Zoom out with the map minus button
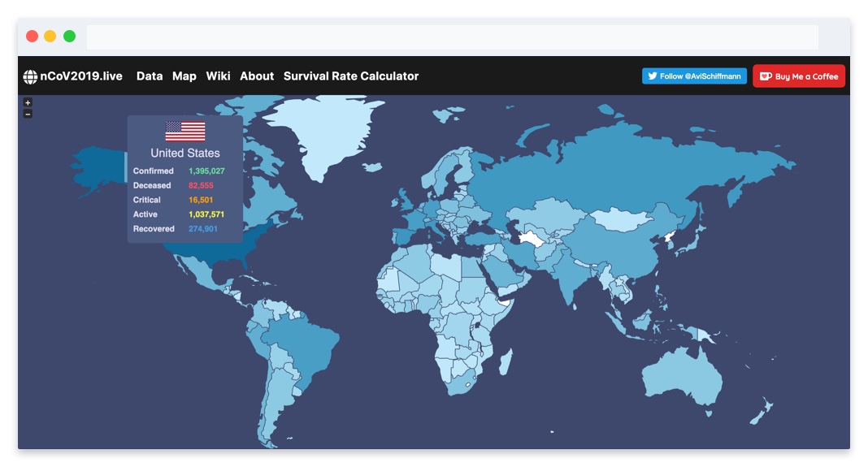868x467 pixels. click(28, 114)
